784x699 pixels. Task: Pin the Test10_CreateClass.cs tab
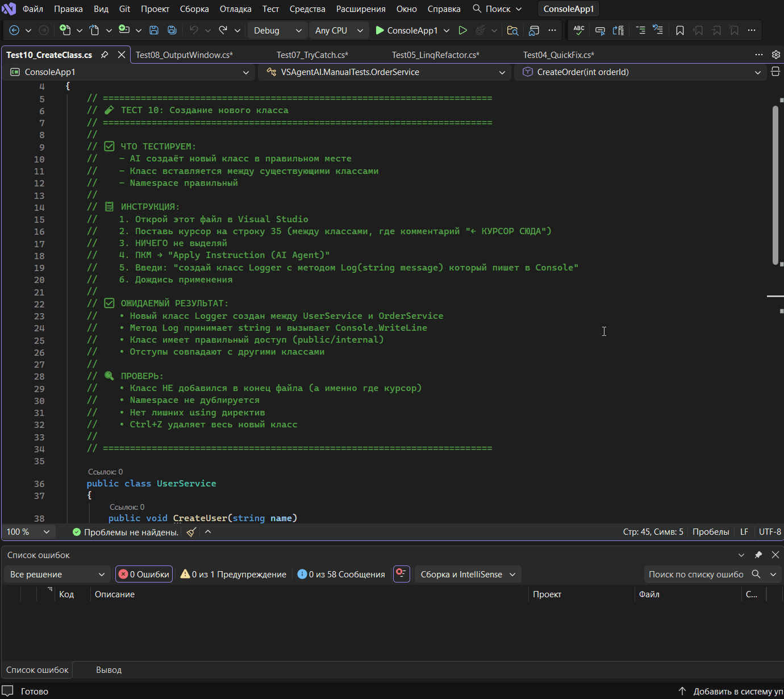(105, 55)
